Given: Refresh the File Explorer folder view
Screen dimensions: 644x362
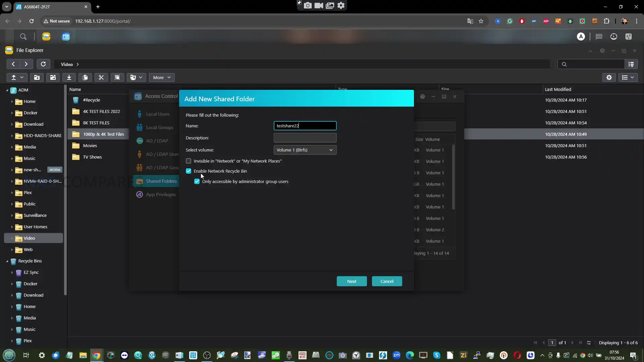Looking at the screenshot, I should 43,64.
